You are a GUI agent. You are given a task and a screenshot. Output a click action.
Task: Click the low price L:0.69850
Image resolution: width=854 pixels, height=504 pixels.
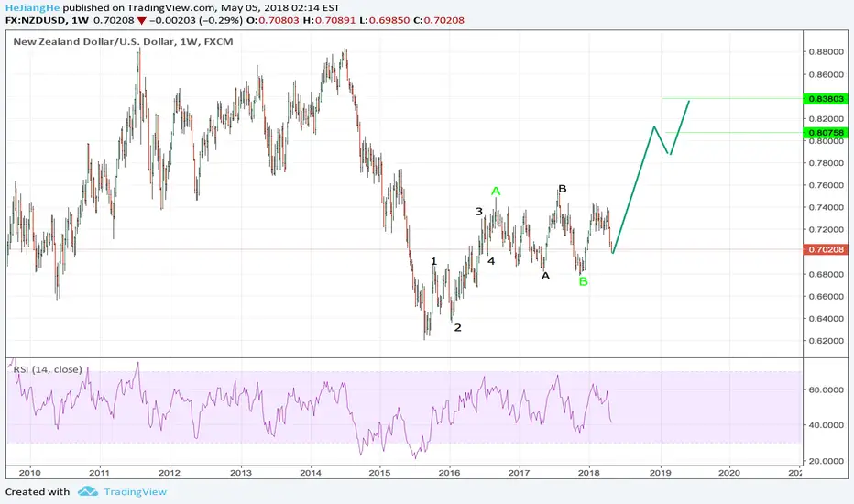tap(383, 20)
